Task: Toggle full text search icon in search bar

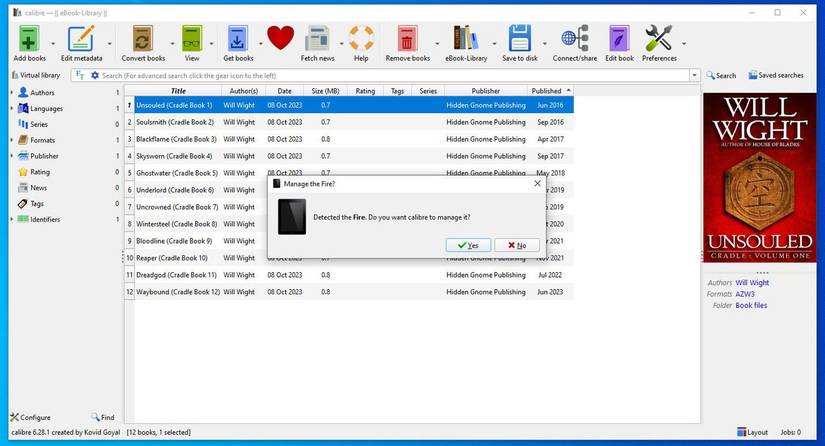Action: 80,75
